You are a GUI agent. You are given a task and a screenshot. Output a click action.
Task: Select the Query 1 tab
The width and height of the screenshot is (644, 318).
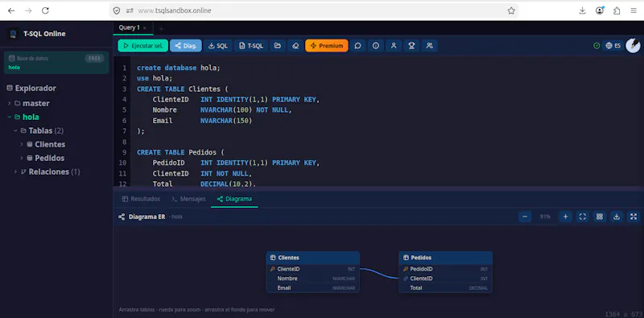coord(130,27)
